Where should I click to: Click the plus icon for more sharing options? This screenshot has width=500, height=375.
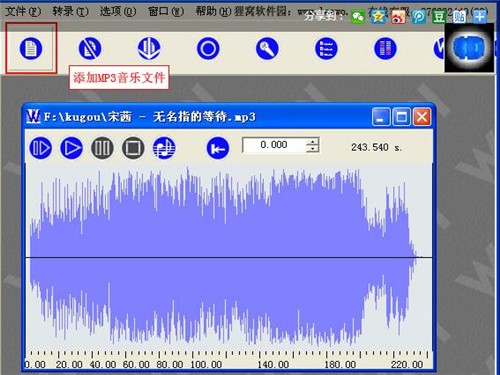coord(480,17)
